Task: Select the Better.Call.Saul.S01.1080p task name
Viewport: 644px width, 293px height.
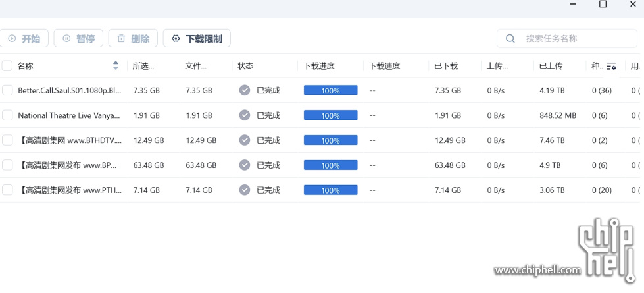Action: pos(70,90)
